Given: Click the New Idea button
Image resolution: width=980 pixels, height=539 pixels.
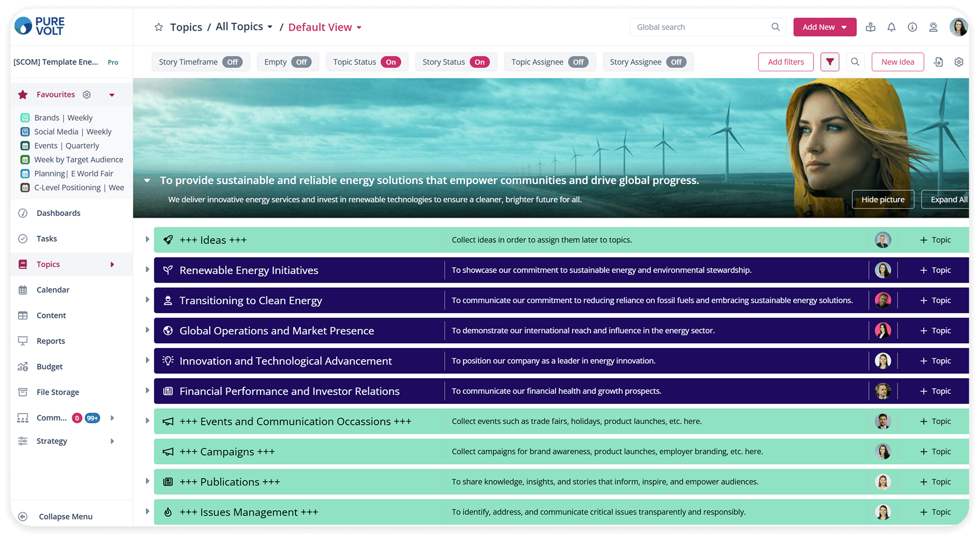Looking at the screenshot, I should point(898,62).
